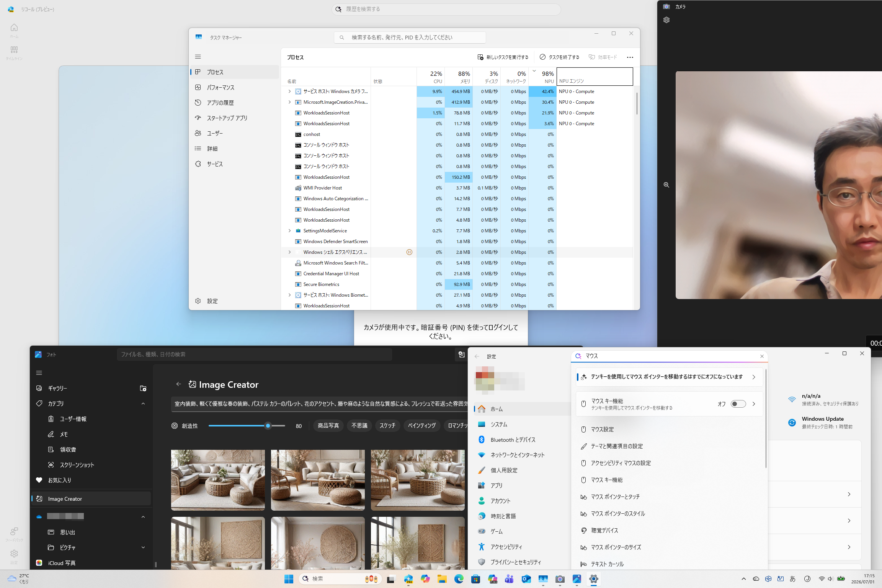
Task: Click the back arrow beside Image Creator title
Action: click(179, 384)
